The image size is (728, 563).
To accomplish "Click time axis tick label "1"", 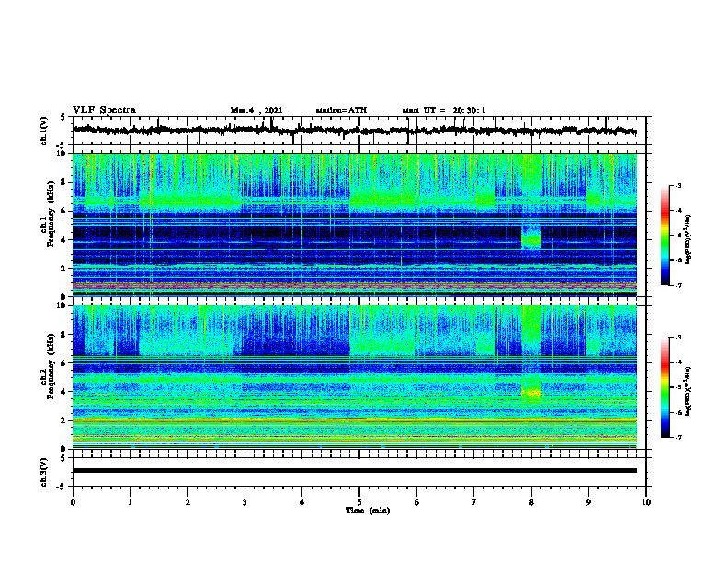I will (130, 502).
